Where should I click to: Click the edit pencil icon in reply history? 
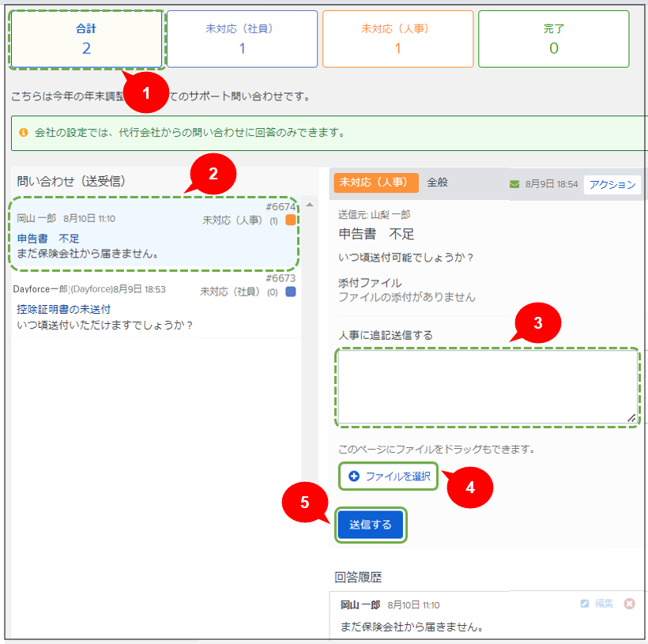pyautogui.click(x=585, y=604)
